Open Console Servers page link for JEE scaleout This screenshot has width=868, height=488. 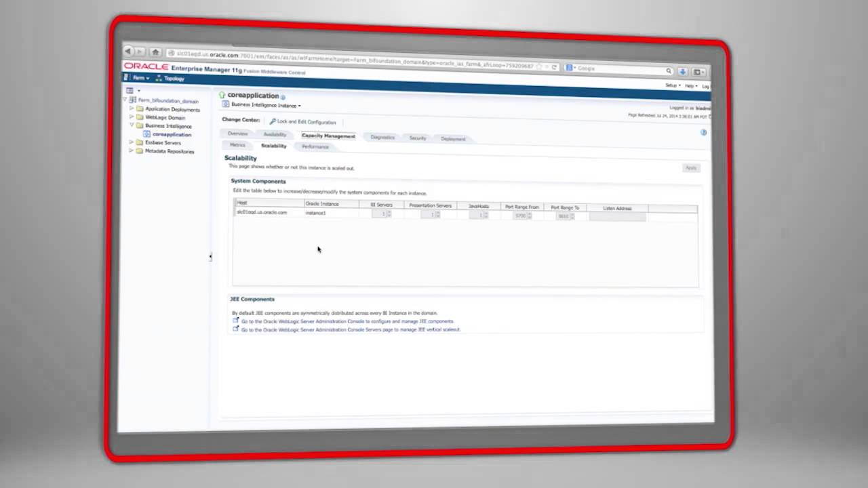pos(351,329)
